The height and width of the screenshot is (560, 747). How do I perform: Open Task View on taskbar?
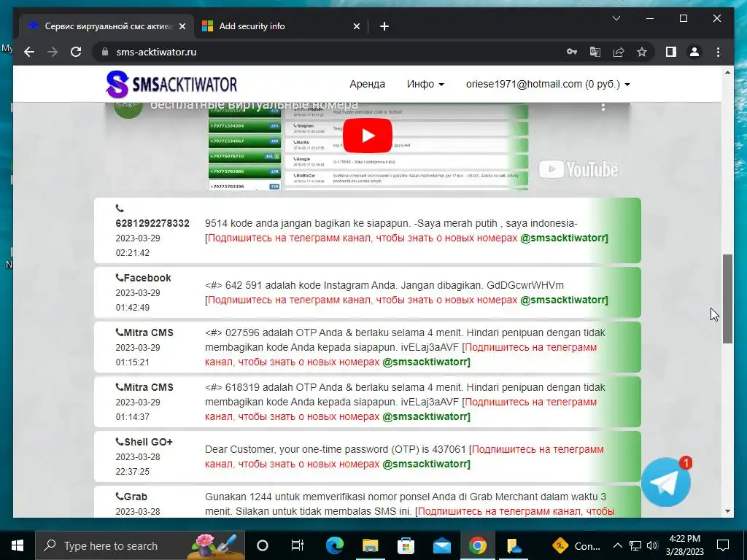(298, 545)
